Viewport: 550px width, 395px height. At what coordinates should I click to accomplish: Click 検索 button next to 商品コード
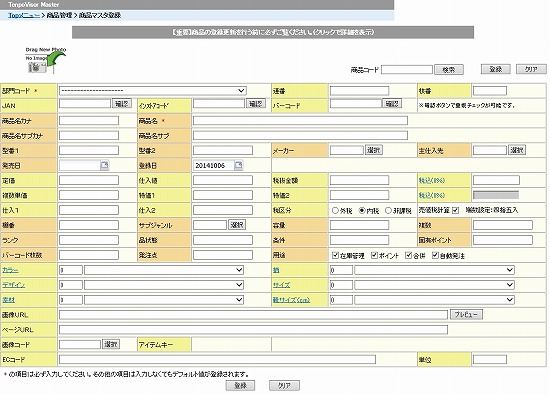pos(449,69)
